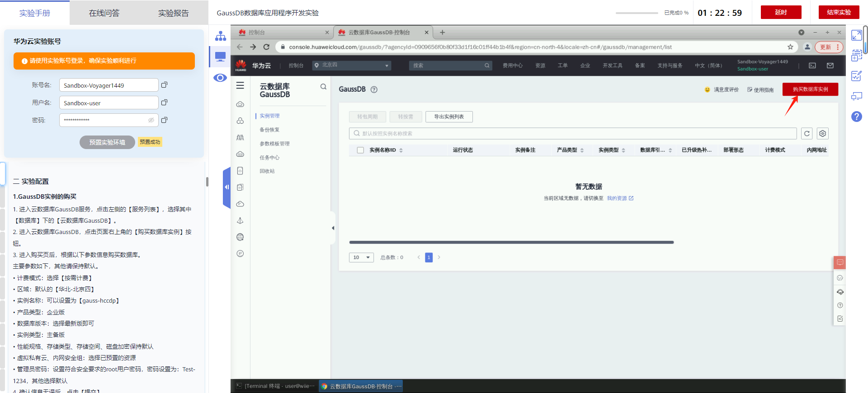The width and height of the screenshot is (868, 393).
Task: Select the desktop monitor icon in lab sidebar
Action: click(220, 56)
